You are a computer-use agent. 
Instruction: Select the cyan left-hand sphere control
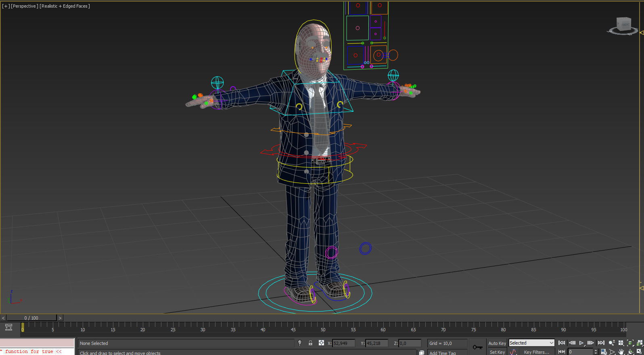click(217, 82)
